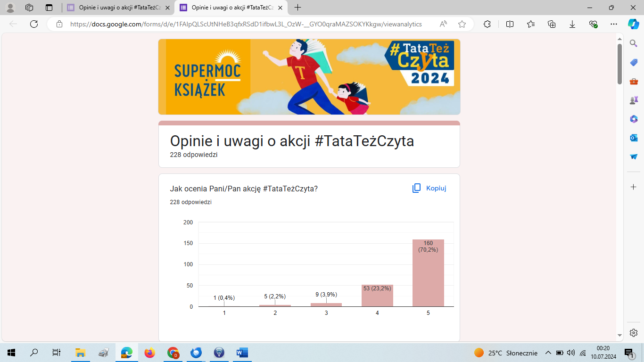Expand the system tray hidden icons chevron

coord(548,353)
